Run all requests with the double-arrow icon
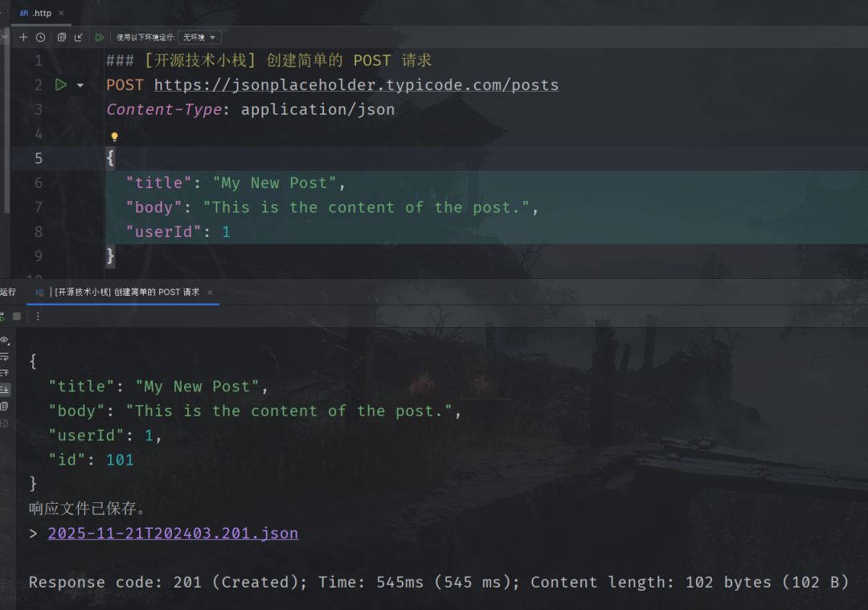868x610 pixels. [x=99, y=37]
